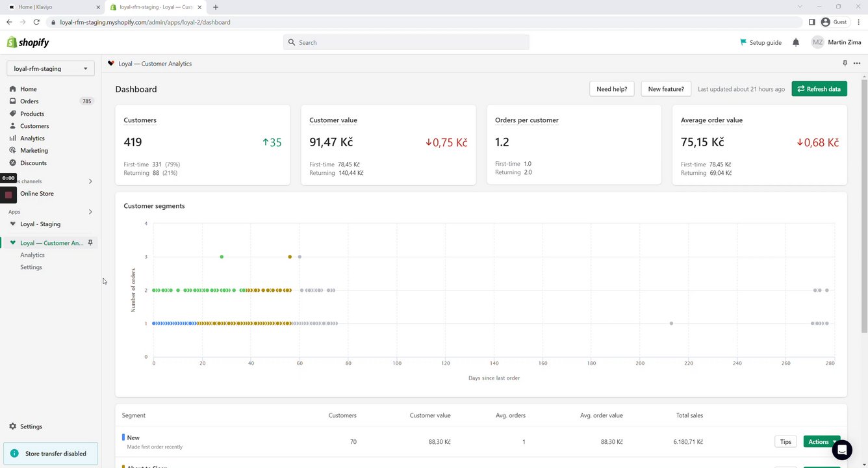Viewport: 868px width, 468px height.
Task: Click the grey dot near 213 days
Action: 671,323
